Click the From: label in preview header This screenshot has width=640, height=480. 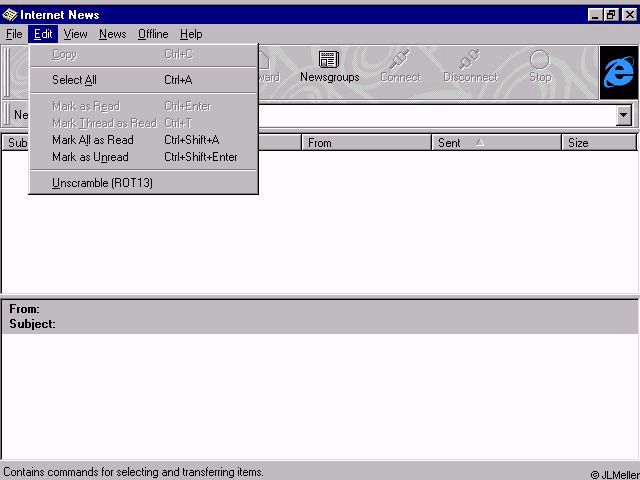tap(24, 309)
